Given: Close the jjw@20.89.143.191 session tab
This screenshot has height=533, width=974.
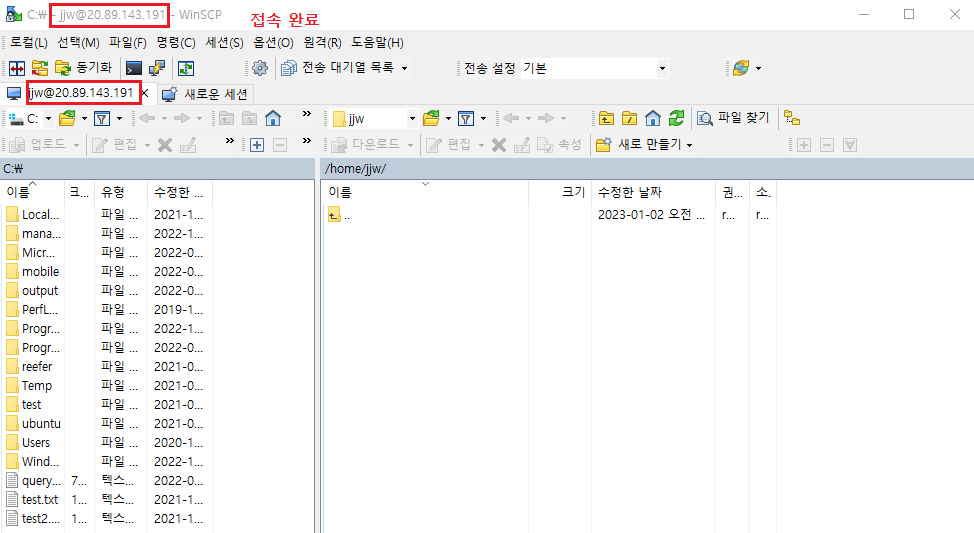Looking at the screenshot, I should [145, 93].
